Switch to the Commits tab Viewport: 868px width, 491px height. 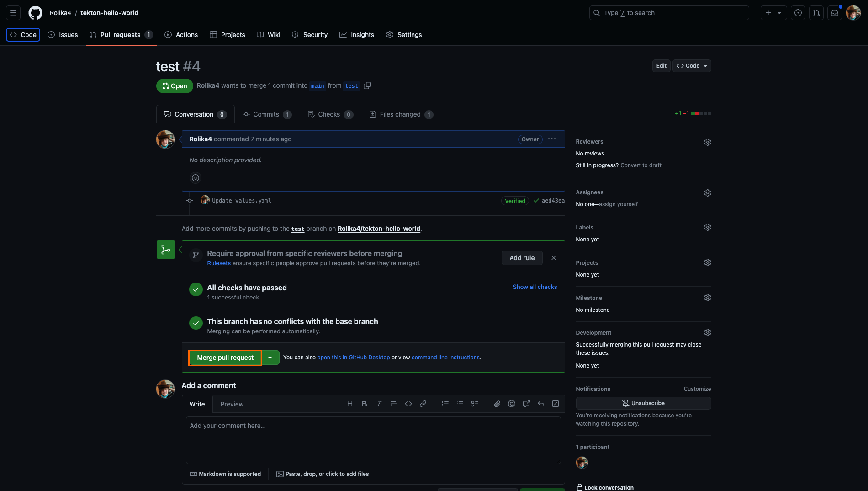(267, 114)
